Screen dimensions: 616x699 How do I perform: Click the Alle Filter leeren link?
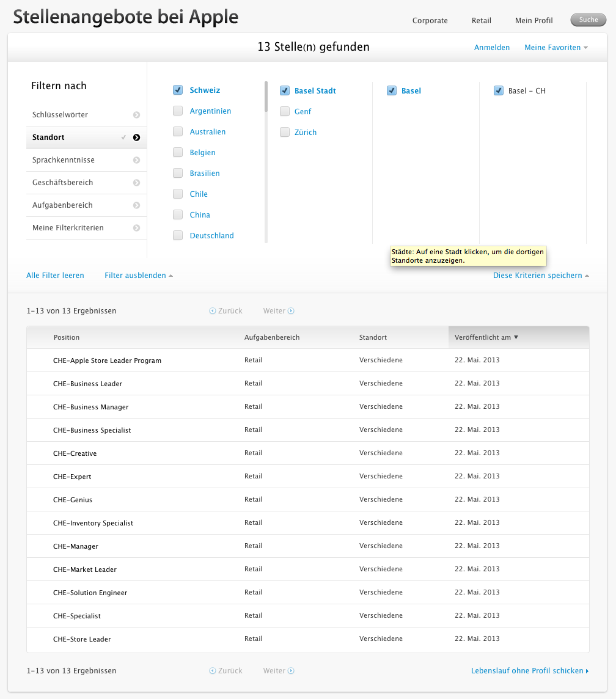(x=55, y=276)
